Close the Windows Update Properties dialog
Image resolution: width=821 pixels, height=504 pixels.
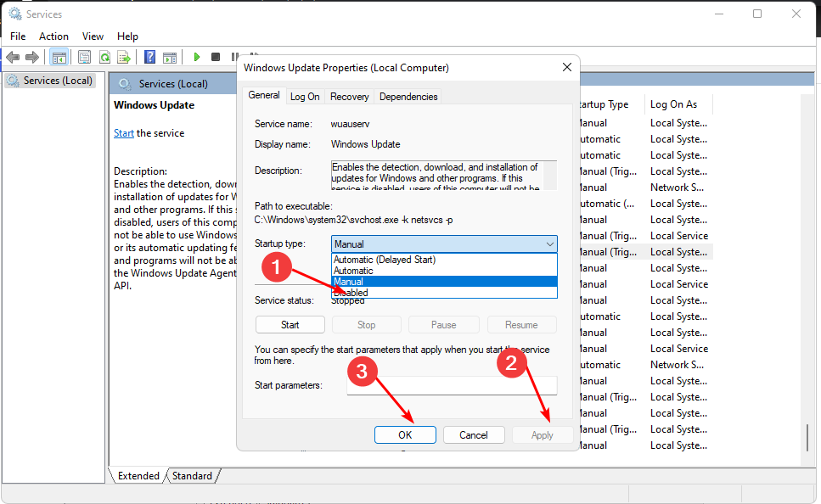point(566,67)
